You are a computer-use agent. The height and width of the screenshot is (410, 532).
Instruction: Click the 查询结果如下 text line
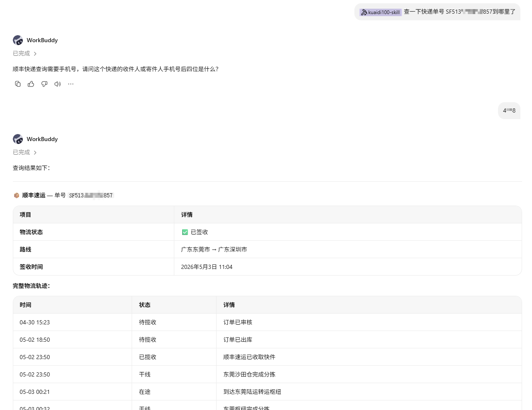pos(31,168)
